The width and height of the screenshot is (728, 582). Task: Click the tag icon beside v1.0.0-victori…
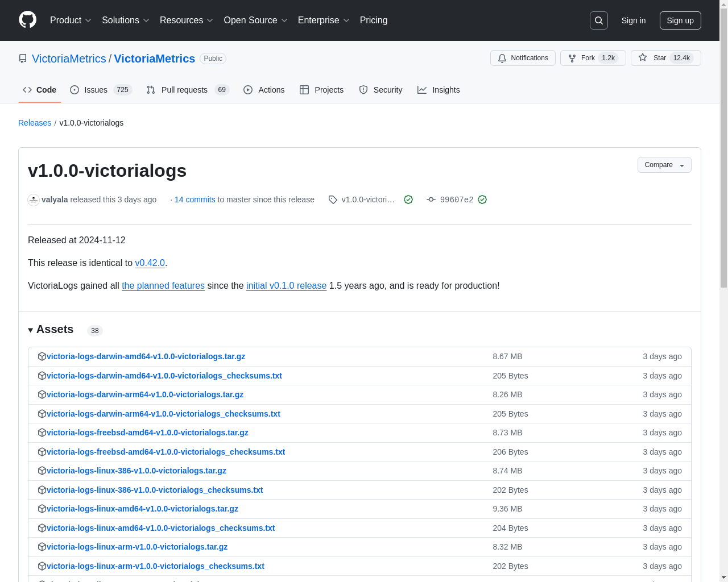pyautogui.click(x=333, y=199)
